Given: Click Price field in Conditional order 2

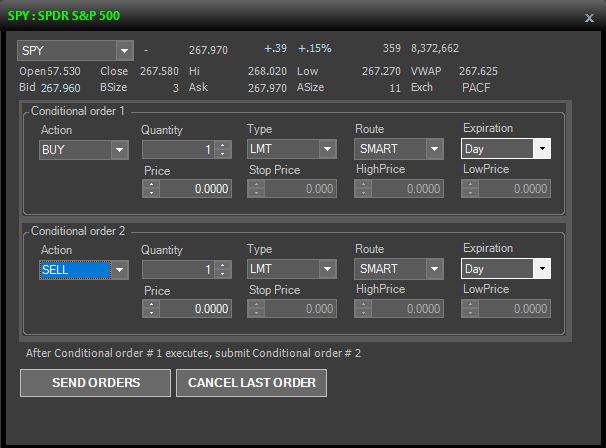Looking at the screenshot, I should pyautogui.click(x=195, y=309).
